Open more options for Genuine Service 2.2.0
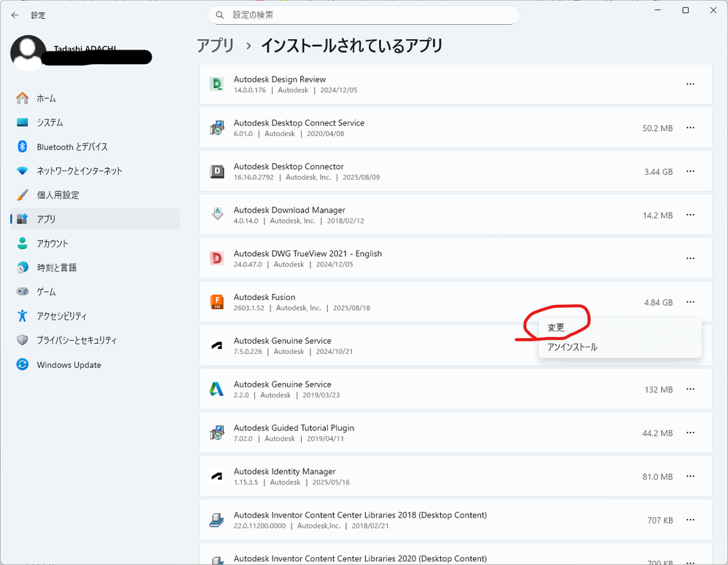 (x=690, y=390)
